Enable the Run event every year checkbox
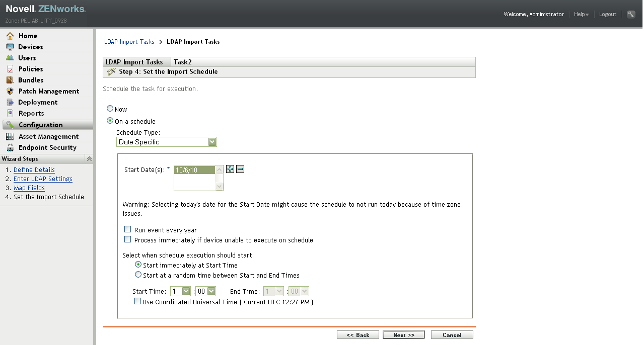This screenshot has height=345, width=644. click(x=128, y=229)
